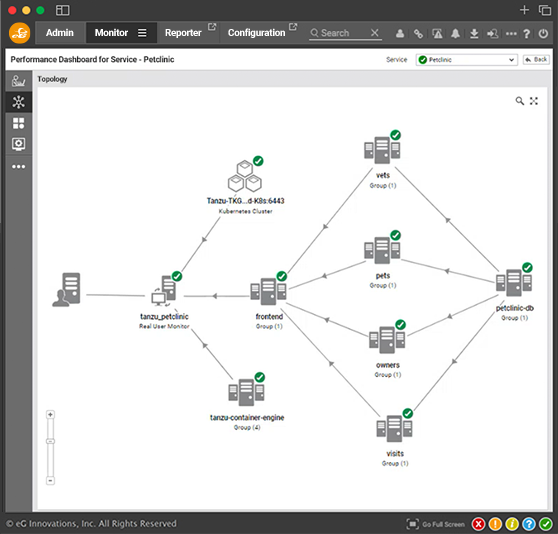Select the tanzu-container-engine group node
This screenshot has width=558, height=534.
[246, 391]
